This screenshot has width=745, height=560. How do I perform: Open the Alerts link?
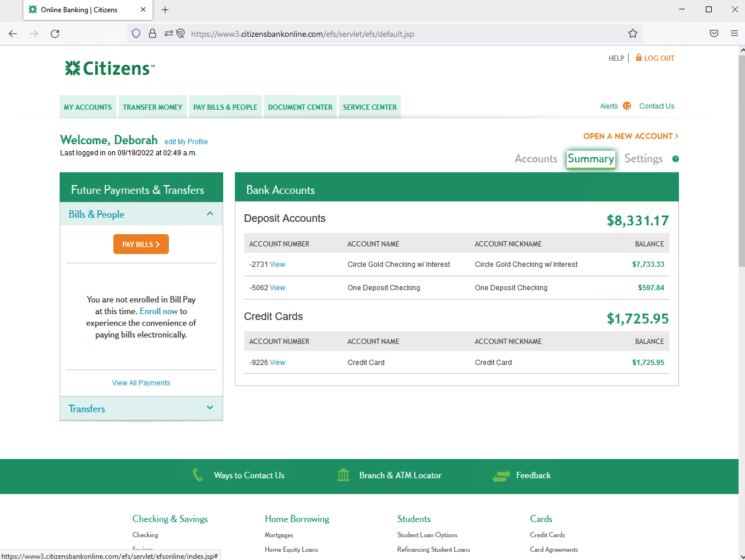pyautogui.click(x=609, y=106)
